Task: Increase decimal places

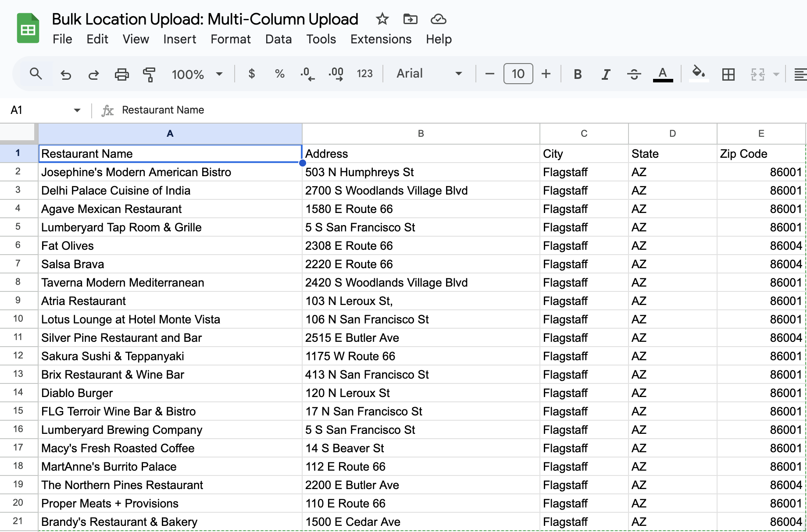Action: click(336, 74)
